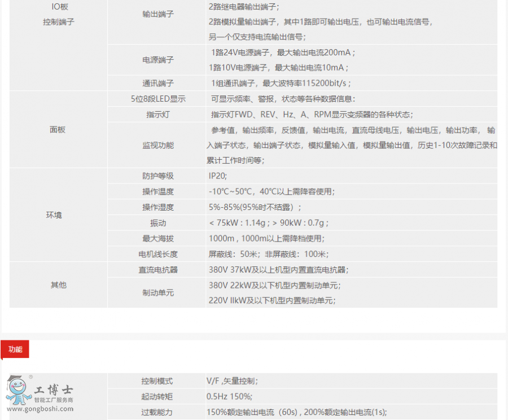The height and width of the screenshot is (420, 508).
Task: Click the 环境 category cell
Action: click(54, 215)
